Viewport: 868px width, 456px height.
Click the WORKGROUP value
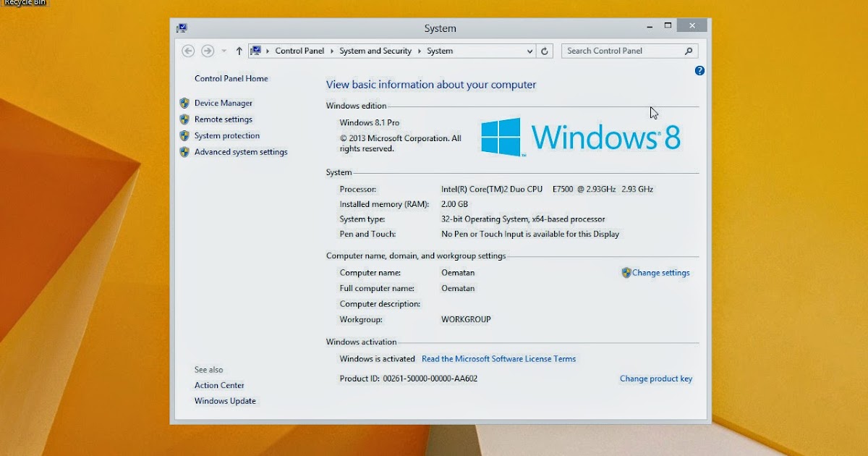(466, 319)
